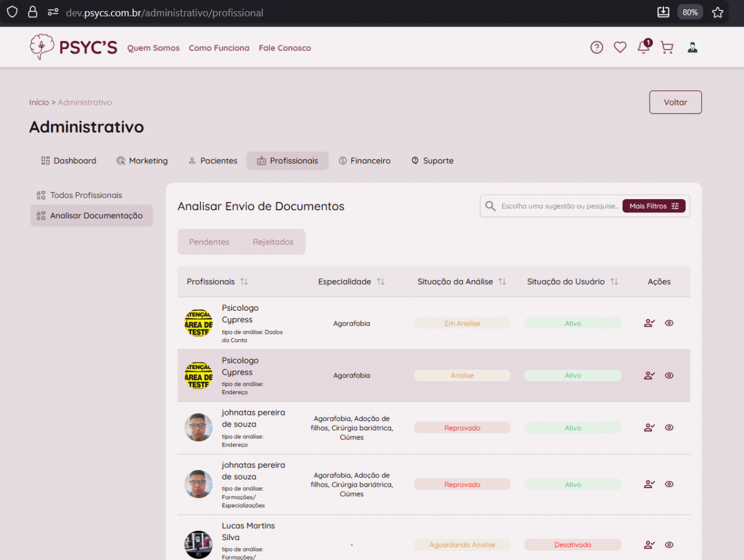View details eye icon for Lucas Martins Silva
The height and width of the screenshot is (560, 744).
669,544
